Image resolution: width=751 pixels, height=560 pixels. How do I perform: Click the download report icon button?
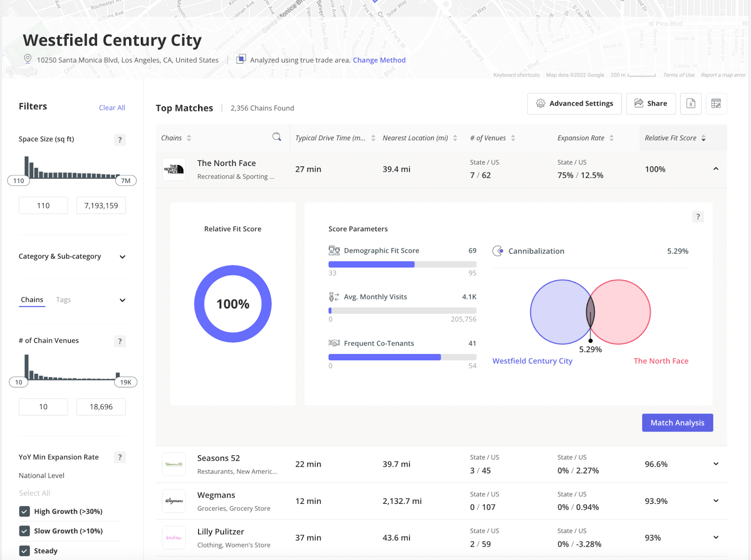[690, 104]
